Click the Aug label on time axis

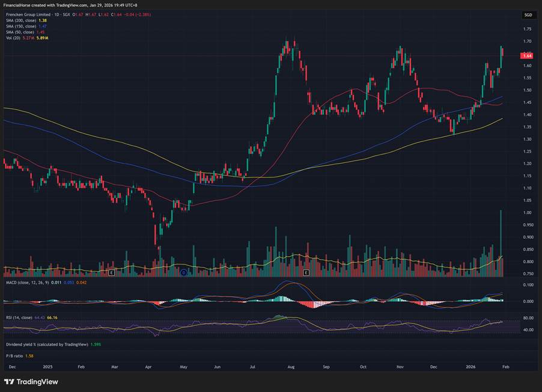[290, 366]
